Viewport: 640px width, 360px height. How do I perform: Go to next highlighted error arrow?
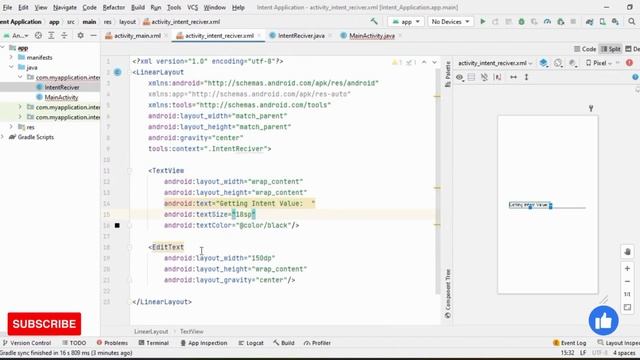pos(434,62)
